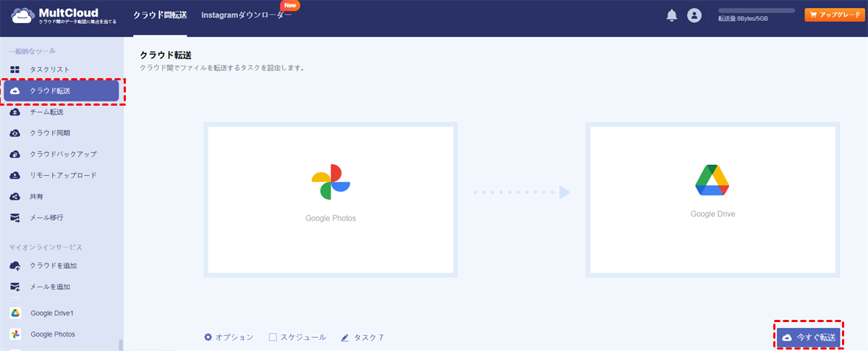Image resolution: width=868 pixels, height=351 pixels.
Task: Select the Google Photos source box
Action: (331, 200)
